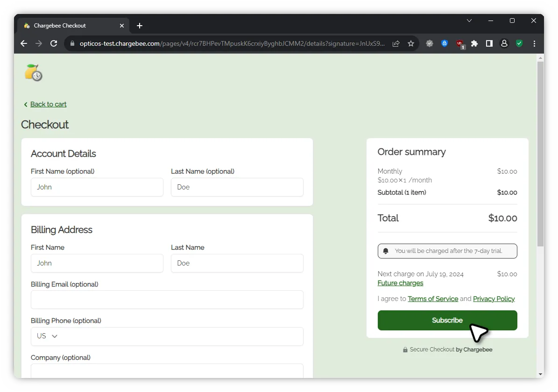Open the share page icon in address bar
The width and height of the screenshot is (558, 392).
396,43
